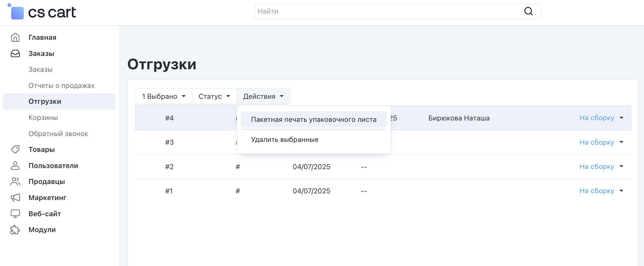Click the 'Найти' search field
Image resolution: width=644 pixels, height=266 pixels.
(x=387, y=11)
